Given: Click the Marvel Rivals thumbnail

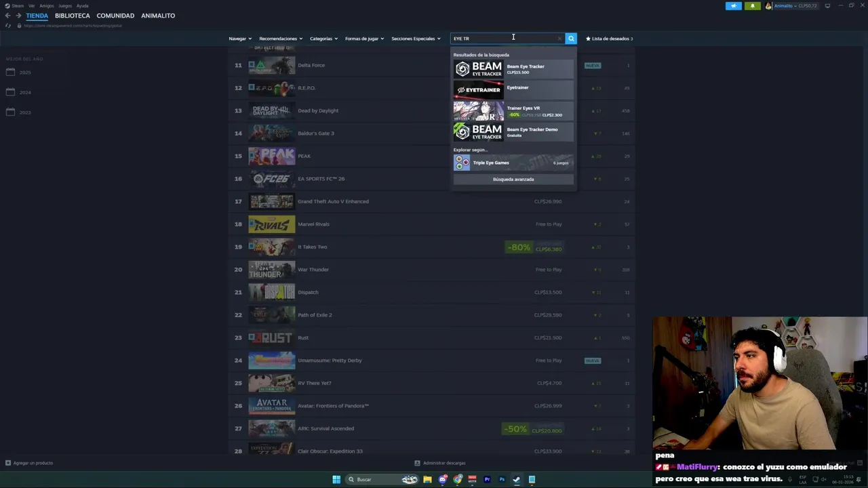Looking at the screenshot, I should click(x=272, y=224).
